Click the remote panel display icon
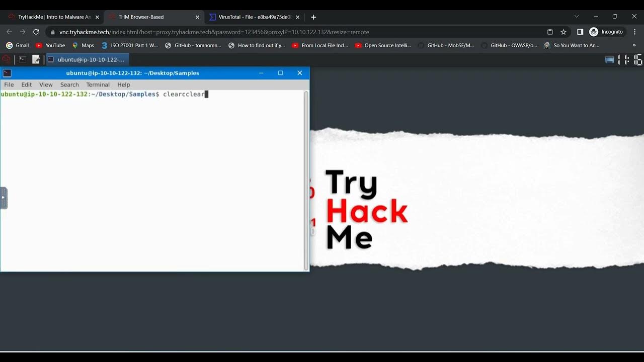 pyautogui.click(x=609, y=60)
